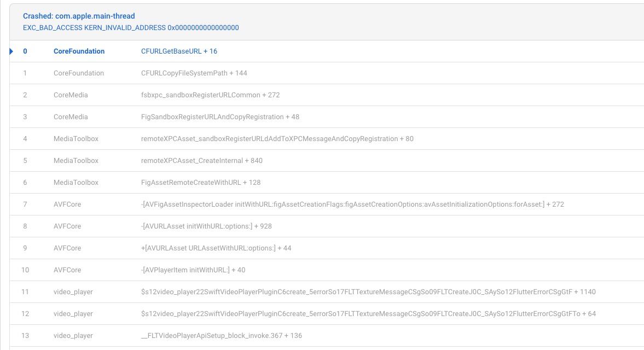
Task: Click the SwiftVideoPlayerPlugin create frame + 1140
Action: 368,292
